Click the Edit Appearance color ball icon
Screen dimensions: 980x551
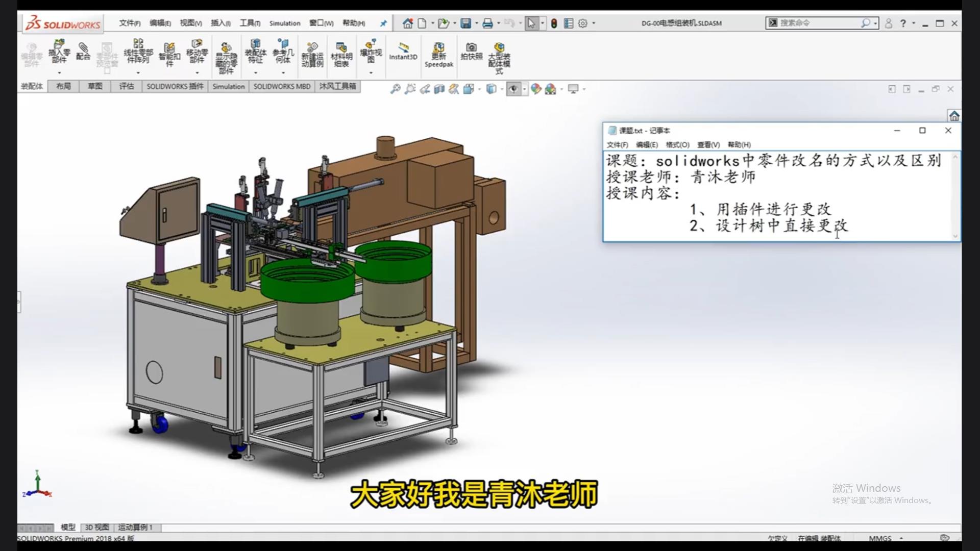click(535, 89)
